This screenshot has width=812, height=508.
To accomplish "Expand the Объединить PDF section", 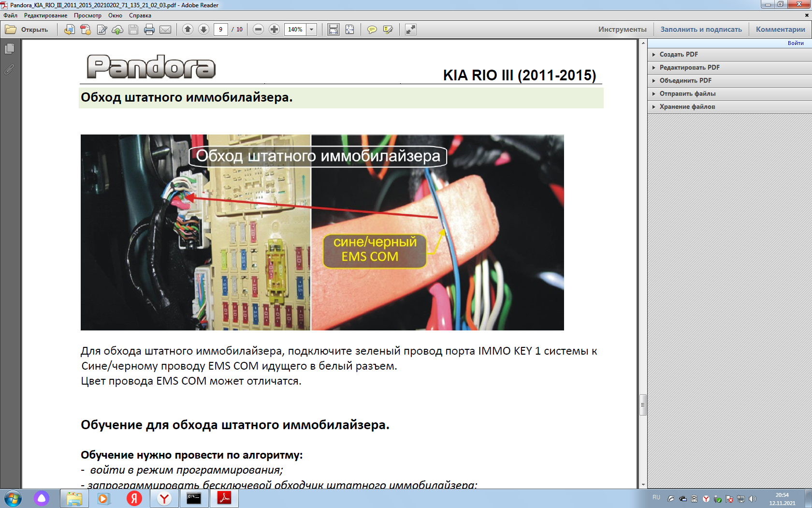I will pos(685,80).
